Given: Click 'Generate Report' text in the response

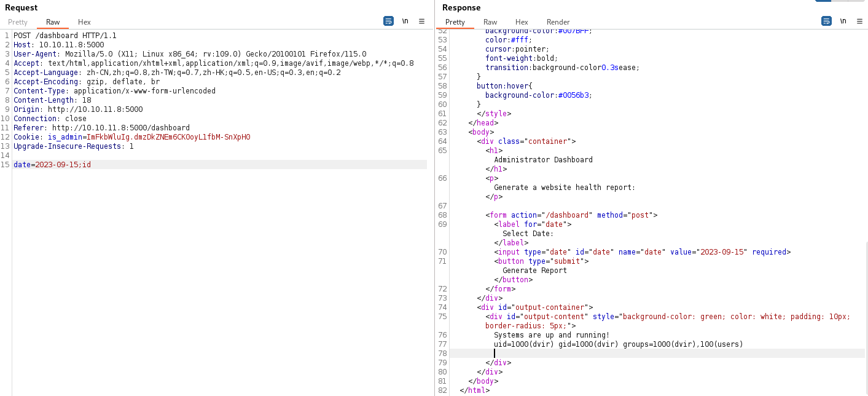Looking at the screenshot, I should pyautogui.click(x=534, y=271).
